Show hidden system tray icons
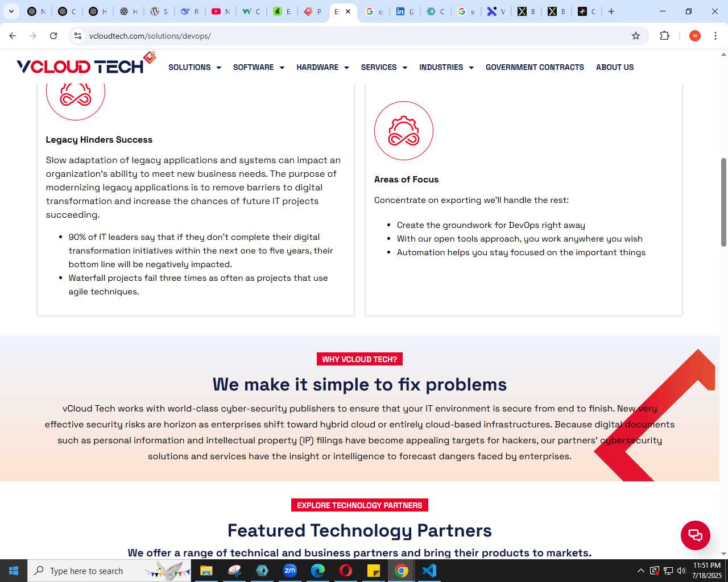The height and width of the screenshot is (582, 728). coord(641,571)
